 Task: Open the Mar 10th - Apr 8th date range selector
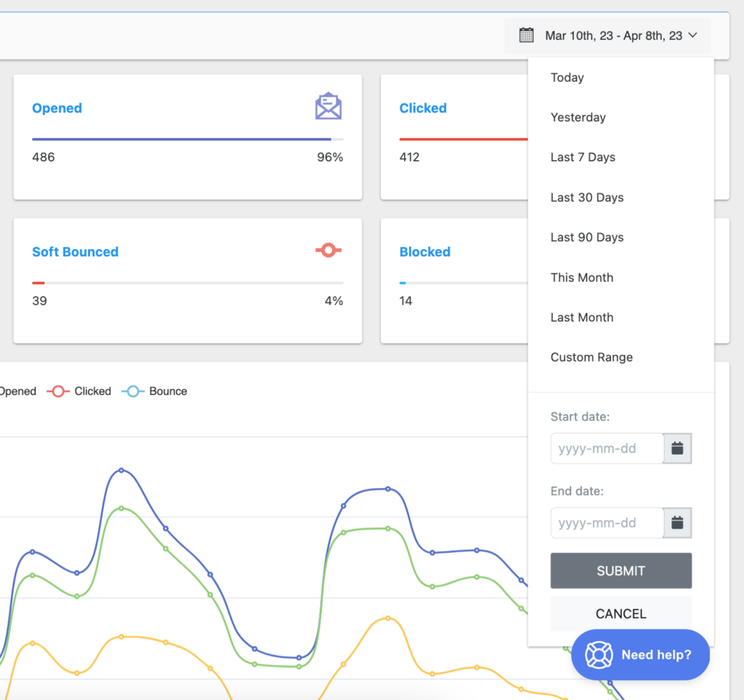point(607,36)
